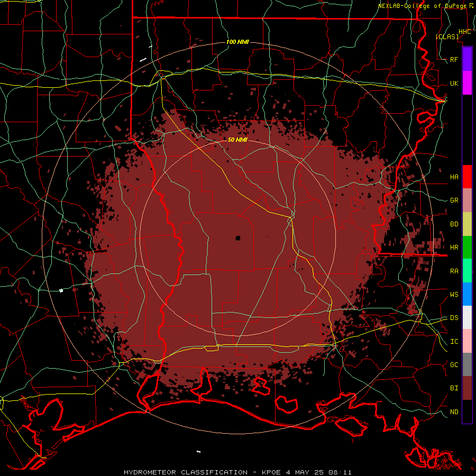Click the IC light-pink legend swatch
This screenshot has height=476, width=476.
coord(467,341)
